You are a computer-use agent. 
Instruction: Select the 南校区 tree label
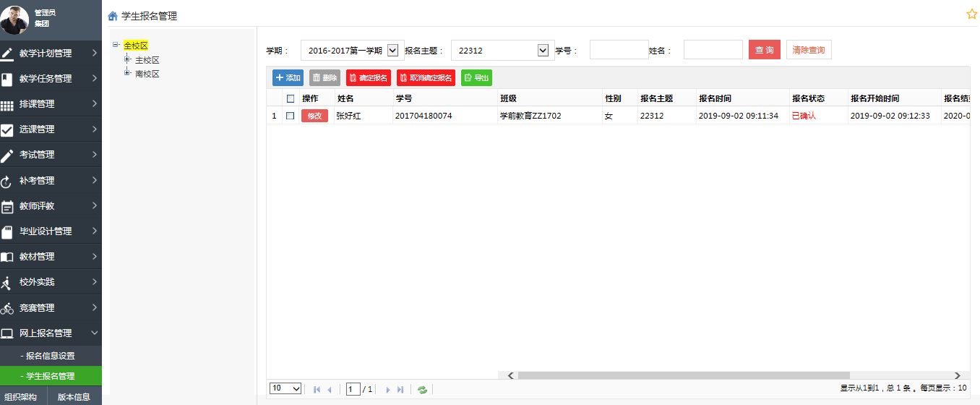pyautogui.click(x=147, y=74)
